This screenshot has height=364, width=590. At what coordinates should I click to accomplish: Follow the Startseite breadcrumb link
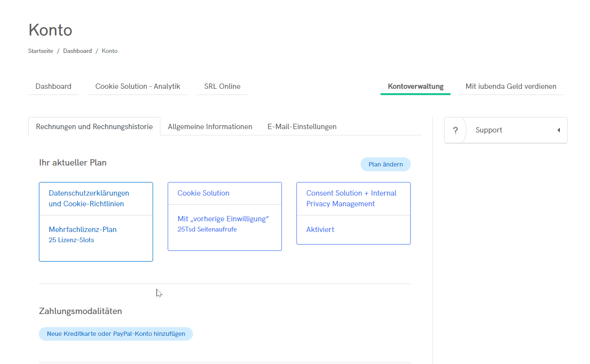point(41,51)
